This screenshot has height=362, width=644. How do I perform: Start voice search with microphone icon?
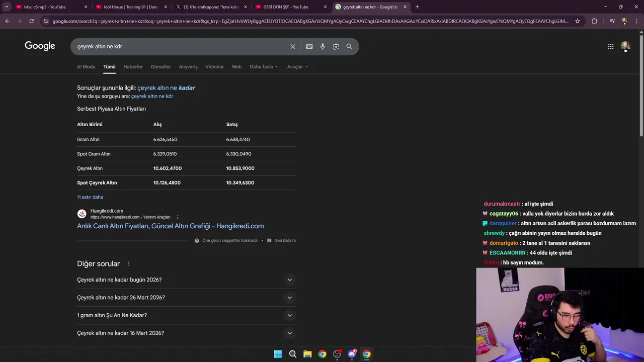323,46
